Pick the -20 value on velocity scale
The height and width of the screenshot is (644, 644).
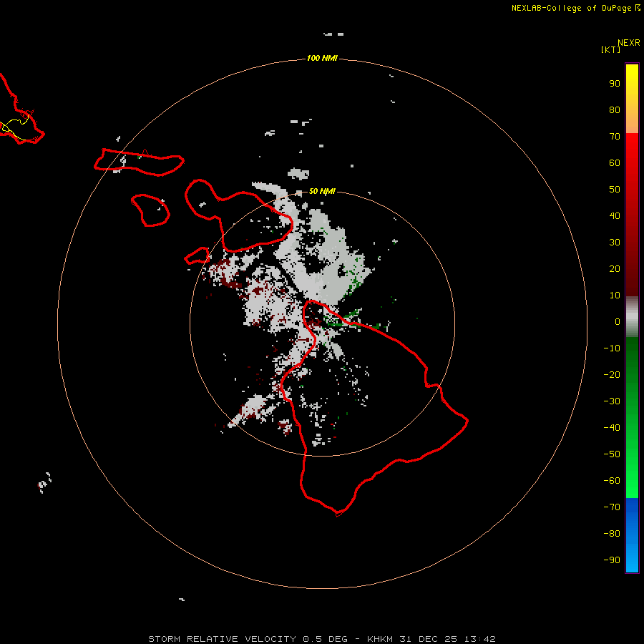[x=612, y=375]
